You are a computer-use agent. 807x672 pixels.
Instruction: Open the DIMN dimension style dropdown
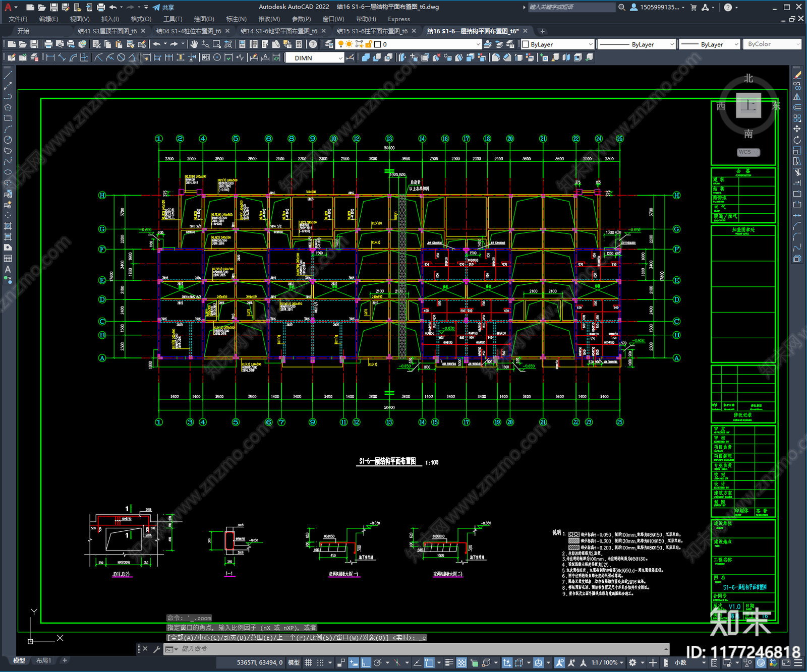[314, 58]
